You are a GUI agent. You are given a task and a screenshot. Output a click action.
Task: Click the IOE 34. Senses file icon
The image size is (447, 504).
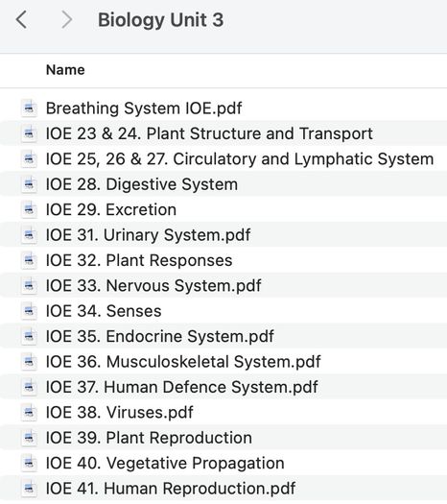pyautogui.click(x=29, y=311)
